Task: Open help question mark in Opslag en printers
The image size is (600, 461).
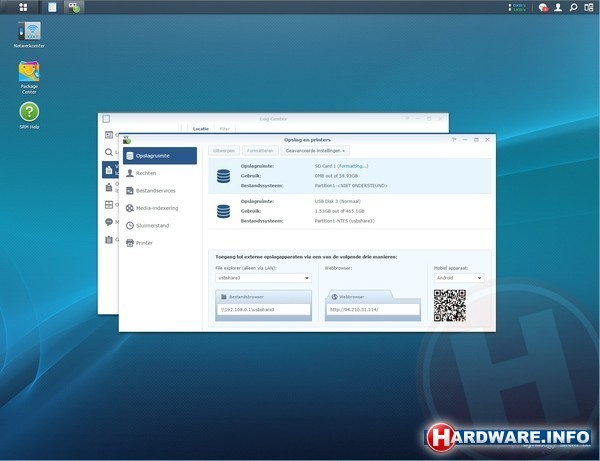Action: 454,140
